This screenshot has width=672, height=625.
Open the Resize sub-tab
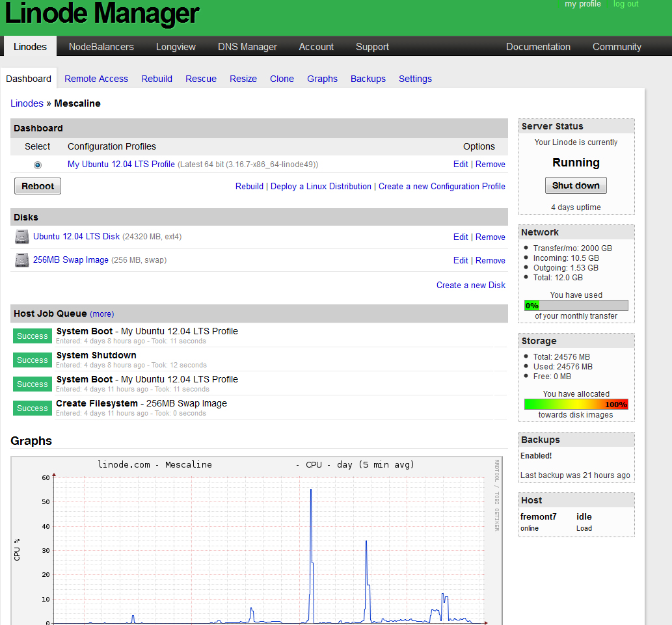pos(243,79)
